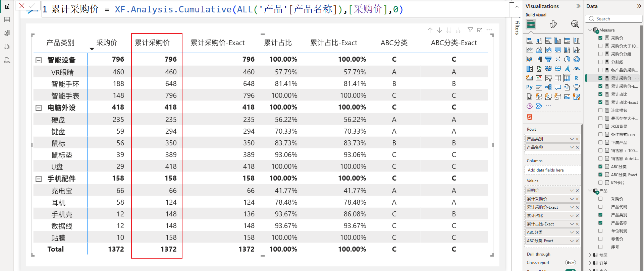
Task: Click the focus mode icon above the matrix
Action: pyautogui.click(x=480, y=30)
